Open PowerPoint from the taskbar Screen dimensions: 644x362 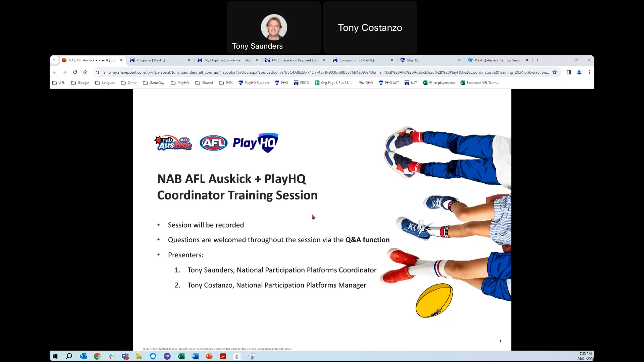pos(209,356)
